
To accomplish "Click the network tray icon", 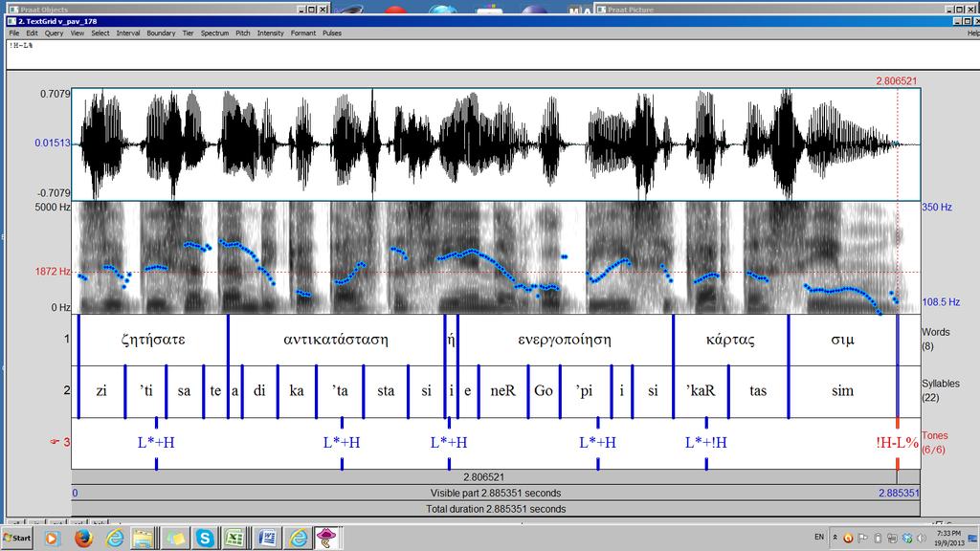I will pyautogui.click(x=892, y=538).
